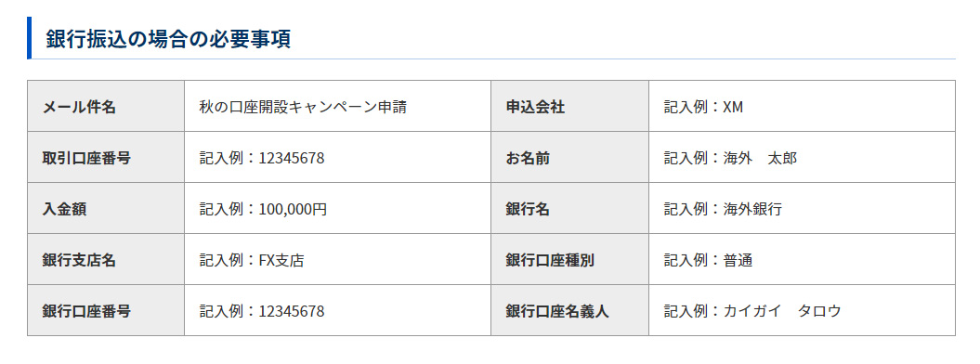Click the 記入例:XM cell
Viewport: 980px width, 364px height.
coord(802,106)
